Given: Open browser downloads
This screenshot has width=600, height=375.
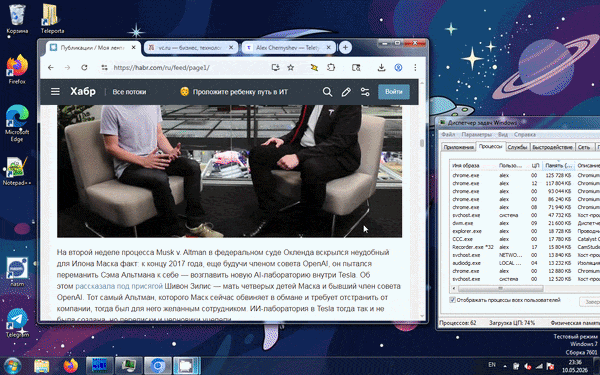Looking at the screenshot, I should [381, 67].
